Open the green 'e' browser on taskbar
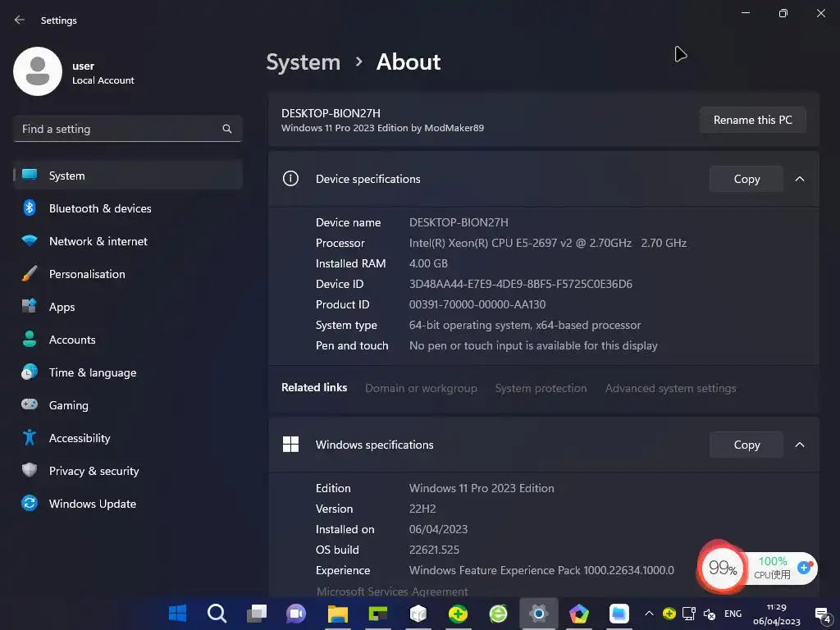840x630 pixels. [x=498, y=614]
